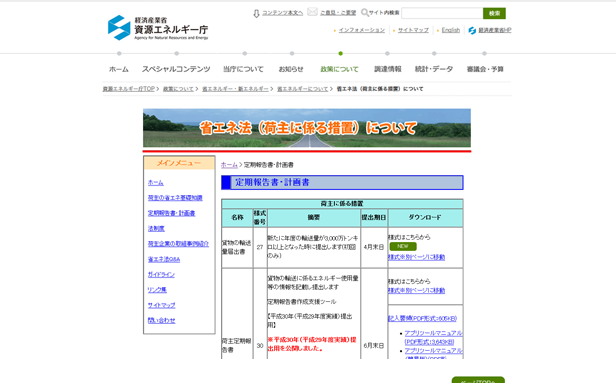This screenshot has width=616, height=383.
Task: Open 法制度 sidebar link
Action: click(x=156, y=229)
